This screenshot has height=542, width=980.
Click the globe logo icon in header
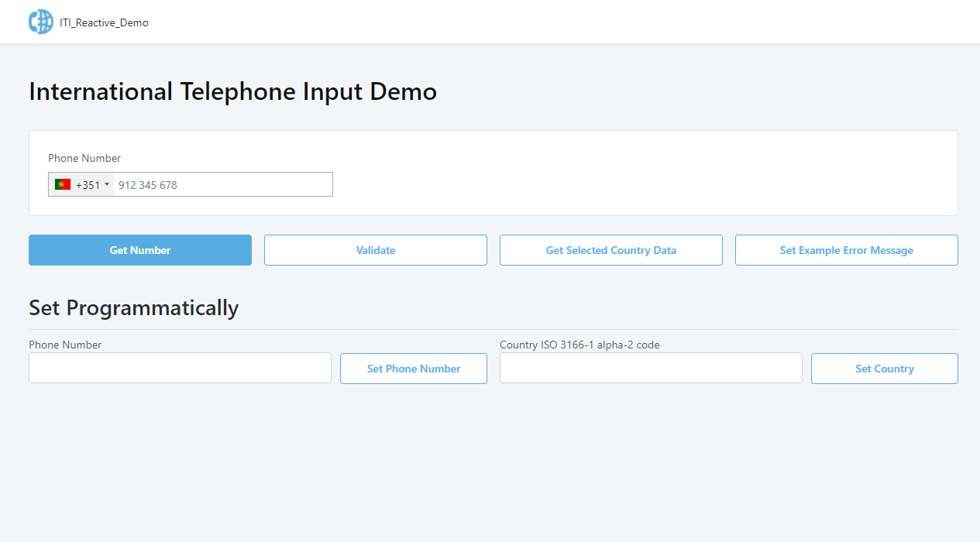click(x=41, y=22)
